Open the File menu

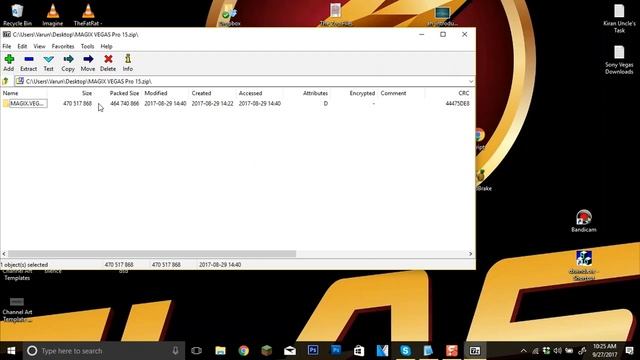[x=7, y=47]
